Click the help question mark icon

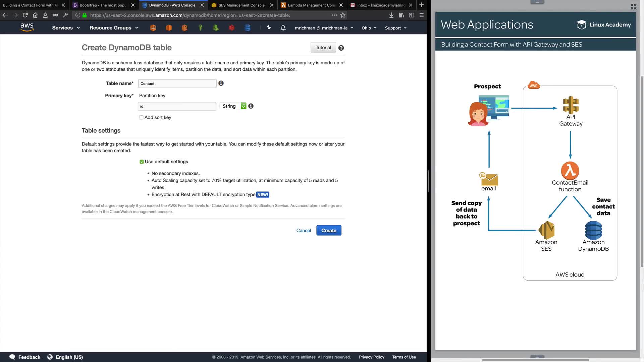[x=341, y=48]
